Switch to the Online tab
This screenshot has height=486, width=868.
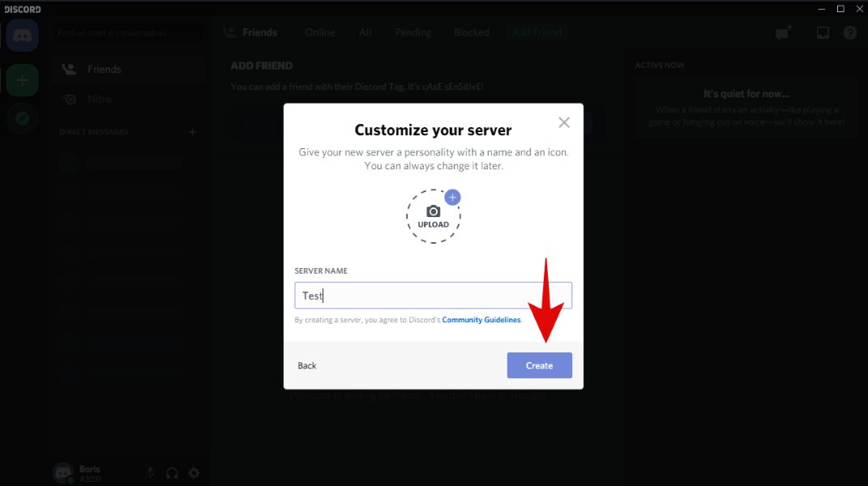[x=320, y=32]
